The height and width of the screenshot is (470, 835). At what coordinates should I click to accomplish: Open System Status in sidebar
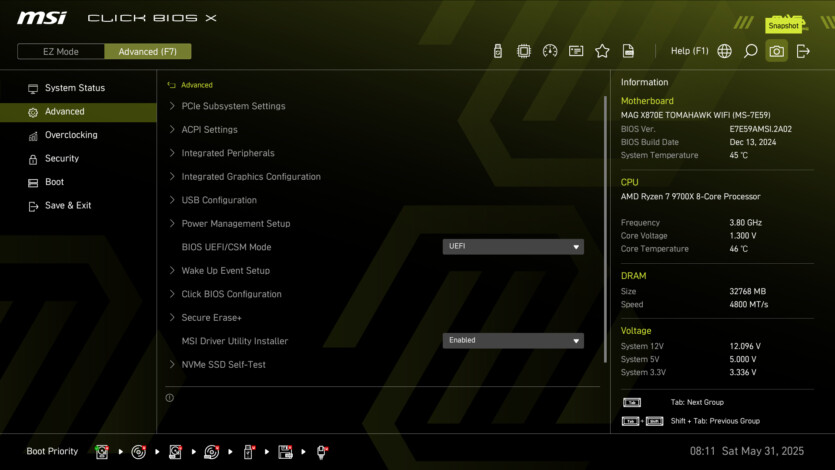[x=78, y=88]
